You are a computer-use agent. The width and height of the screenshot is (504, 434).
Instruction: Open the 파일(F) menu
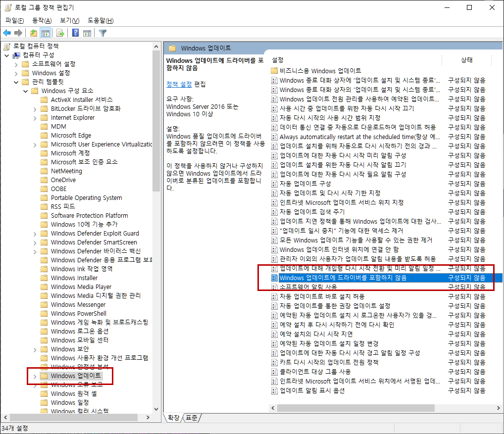pos(15,21)
